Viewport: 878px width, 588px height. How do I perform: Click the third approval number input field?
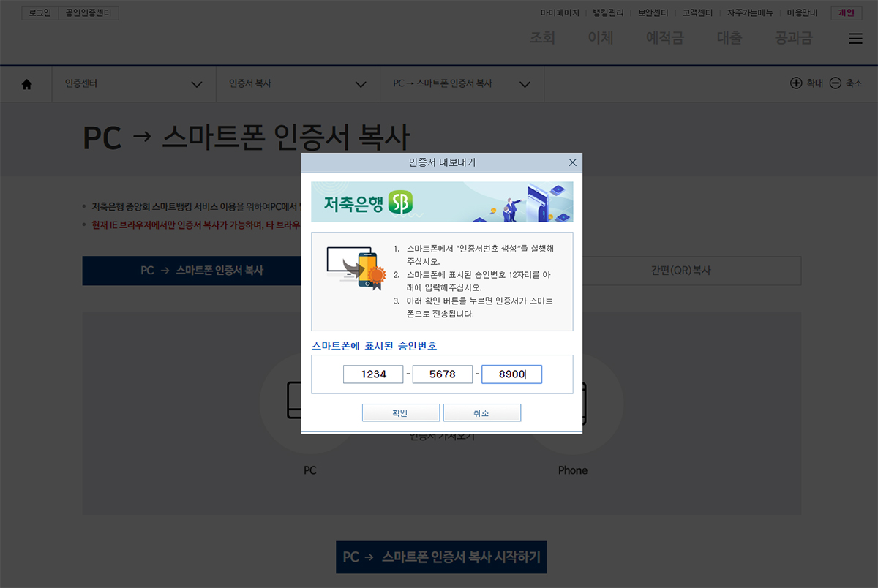511,374
